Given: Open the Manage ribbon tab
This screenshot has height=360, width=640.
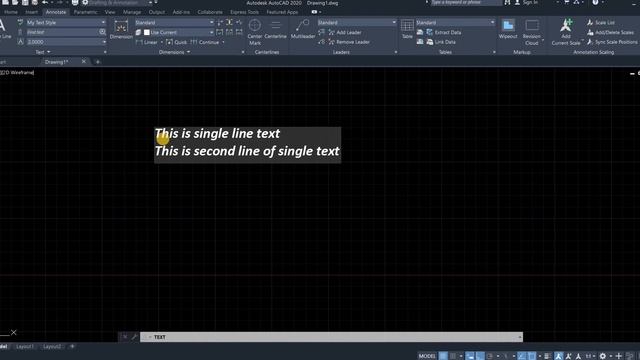Looking at the screenshot, I should click(x=132, y=12).
